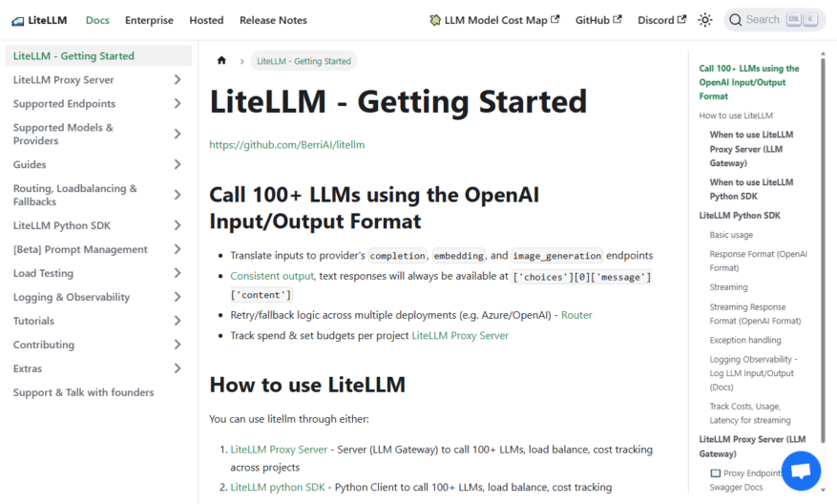
Task: Jump to Track Costs, Usage, Latency for streaming
Action: tap(749, 413)
